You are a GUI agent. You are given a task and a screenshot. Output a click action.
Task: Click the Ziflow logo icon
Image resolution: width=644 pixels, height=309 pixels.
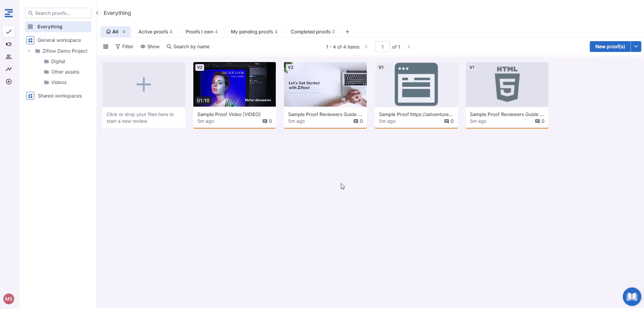[x=9, y=13]
